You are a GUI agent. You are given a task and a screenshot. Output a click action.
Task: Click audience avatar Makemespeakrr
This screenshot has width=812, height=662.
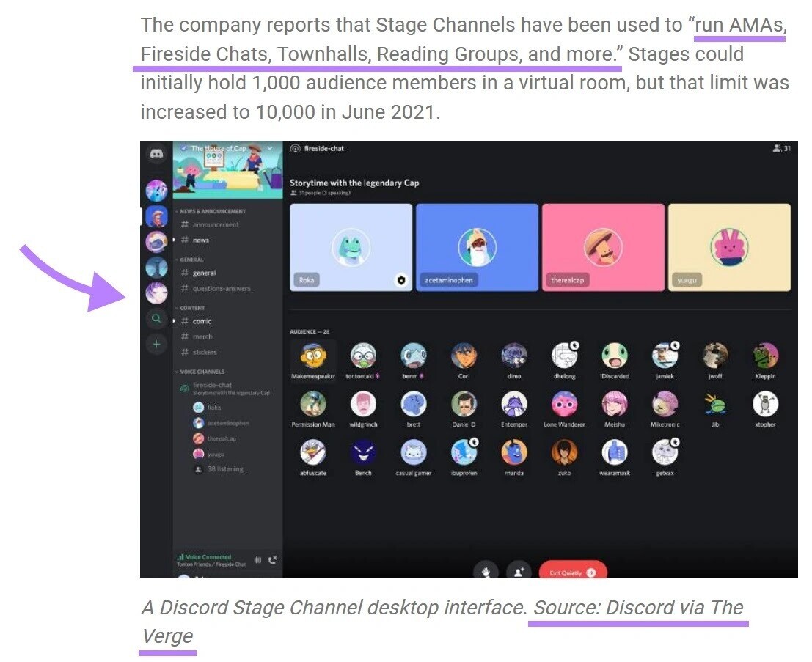tap(312, 356)
